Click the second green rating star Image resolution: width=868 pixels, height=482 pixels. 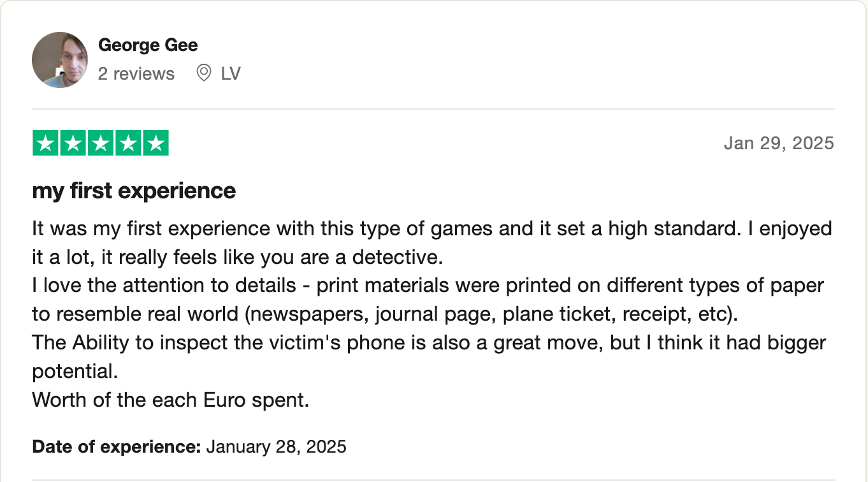click(x=73, y=143)
